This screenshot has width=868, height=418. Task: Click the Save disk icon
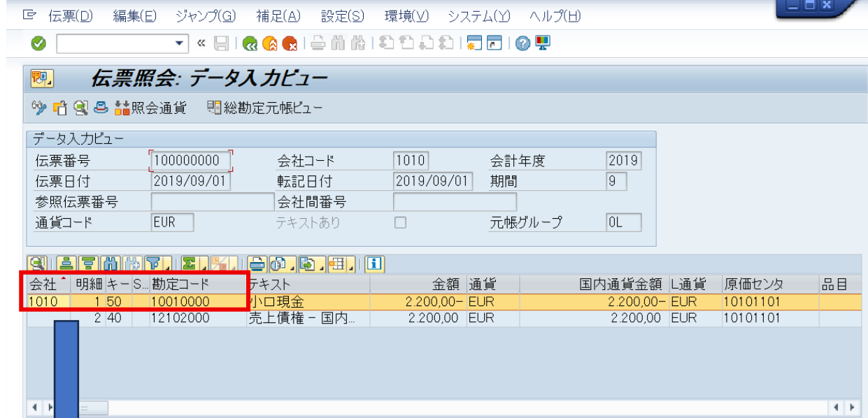pyautogui.click(x=221, y=43)
